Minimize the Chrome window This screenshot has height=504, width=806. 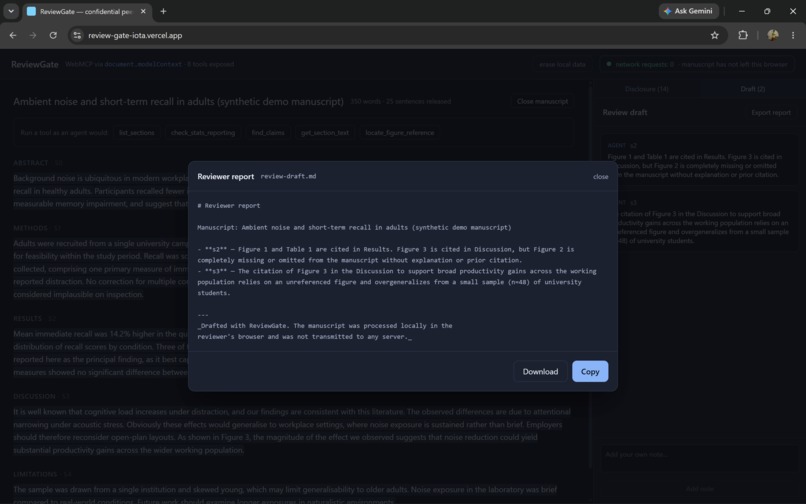(741, 11)
